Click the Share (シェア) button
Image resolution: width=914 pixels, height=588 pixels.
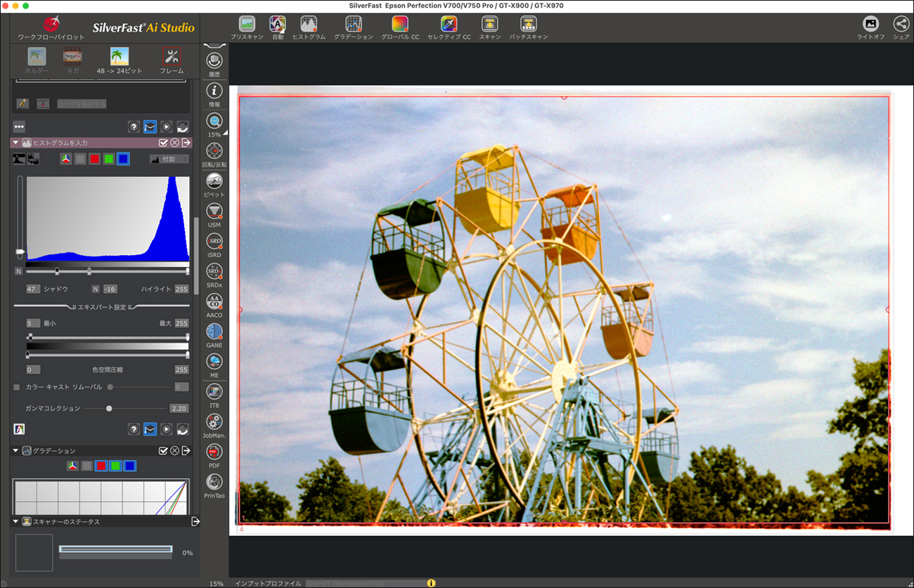901,24
